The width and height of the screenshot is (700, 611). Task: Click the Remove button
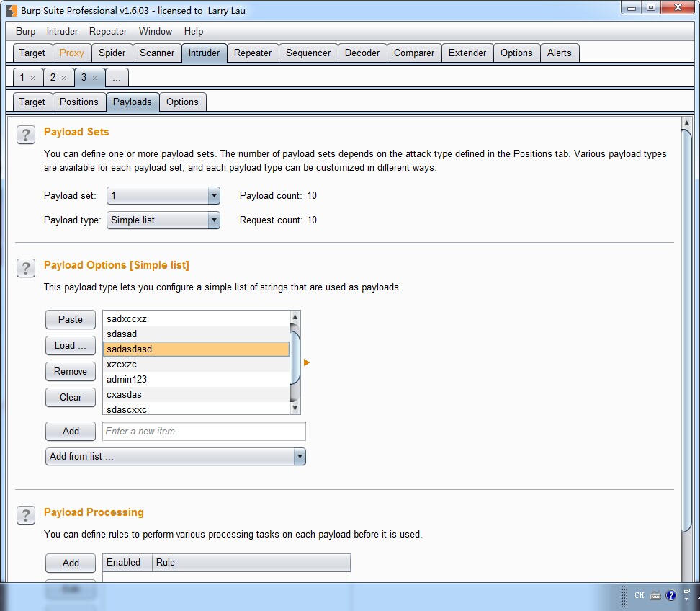[x=71, y=371]
